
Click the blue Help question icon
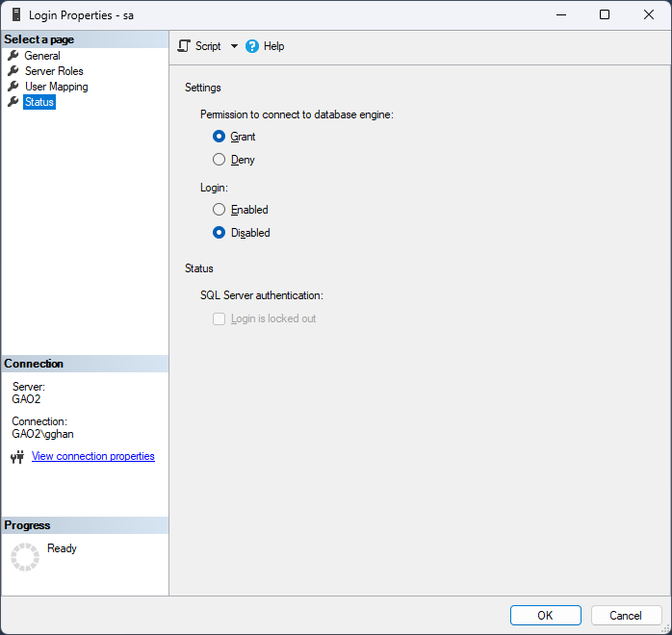[x=252, y=46]
